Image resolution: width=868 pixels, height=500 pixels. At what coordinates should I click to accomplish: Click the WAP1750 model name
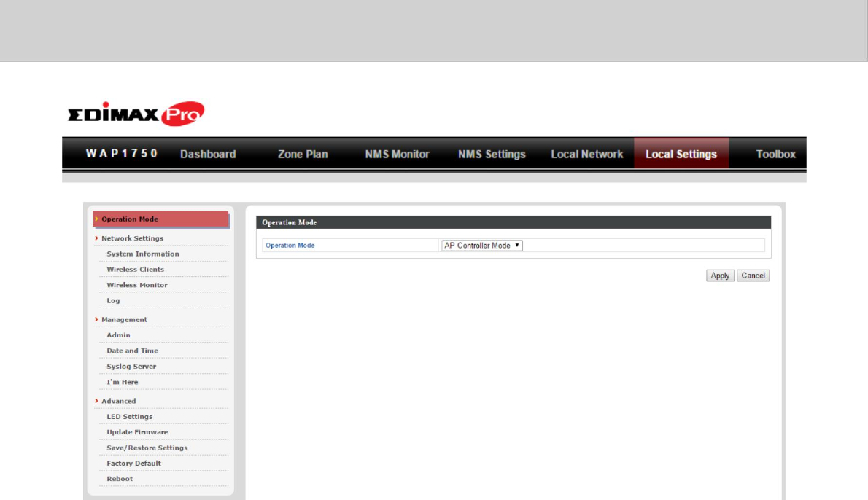122,153
